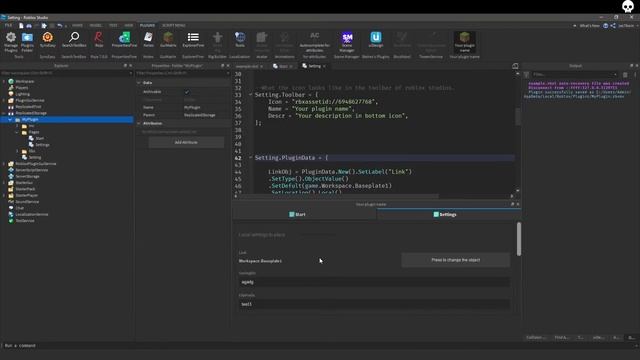Open the Localization Tools plugin
This screenshot has width=640, height=360.
240,40
